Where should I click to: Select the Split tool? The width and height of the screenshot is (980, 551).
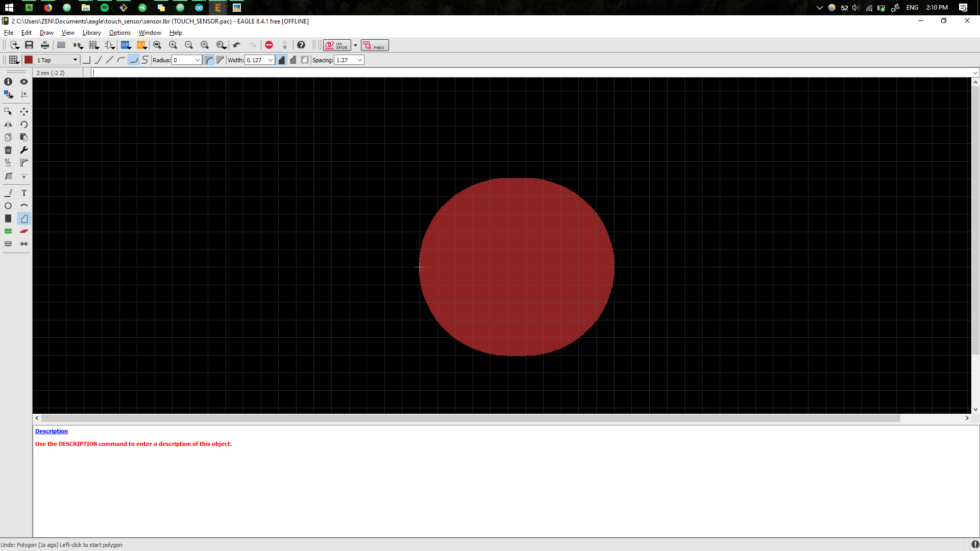pos(8,176)
